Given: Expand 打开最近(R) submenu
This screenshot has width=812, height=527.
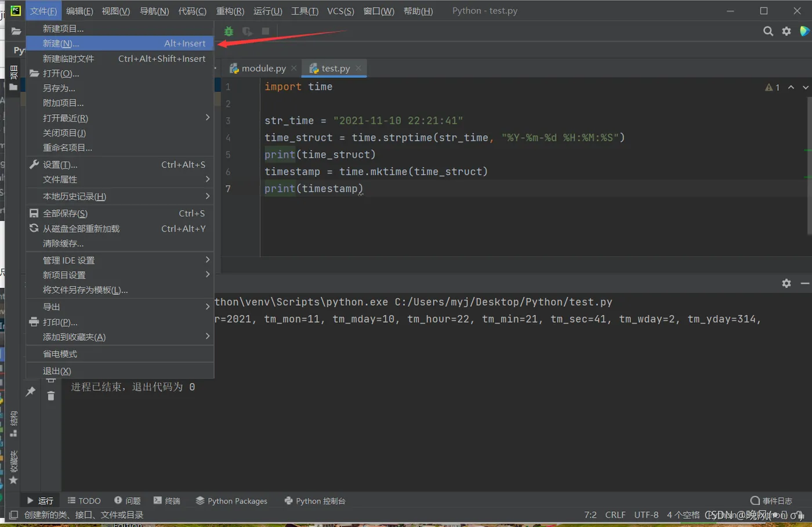Looking at the screenshot, I should coord(120,118).
